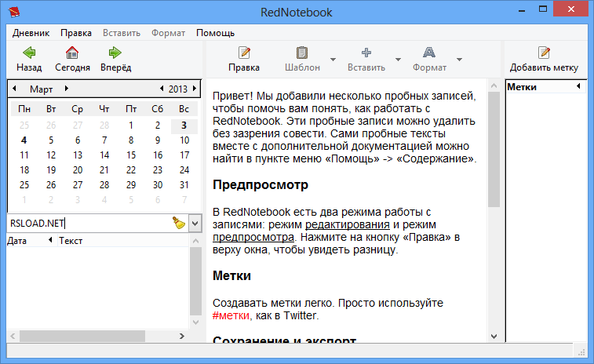
Task: Click the main text vertical scrollbar thumb
Action: (494, 149)
